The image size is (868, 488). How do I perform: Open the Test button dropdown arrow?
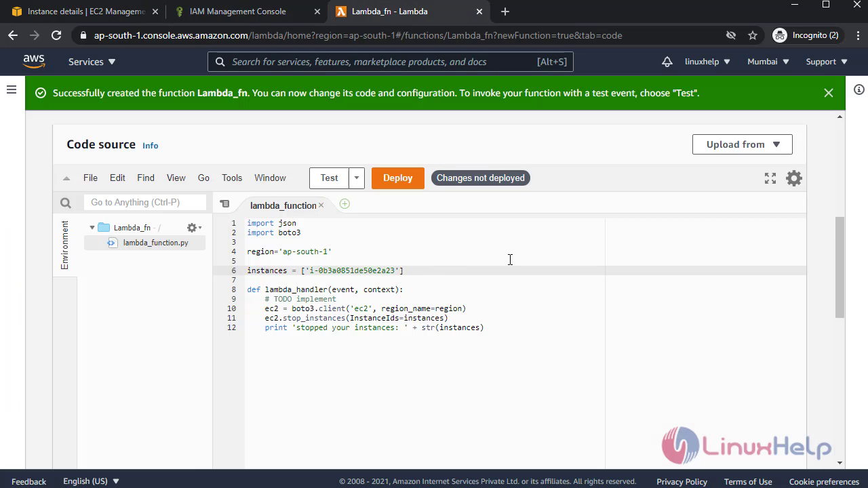(x=357, y=178)
